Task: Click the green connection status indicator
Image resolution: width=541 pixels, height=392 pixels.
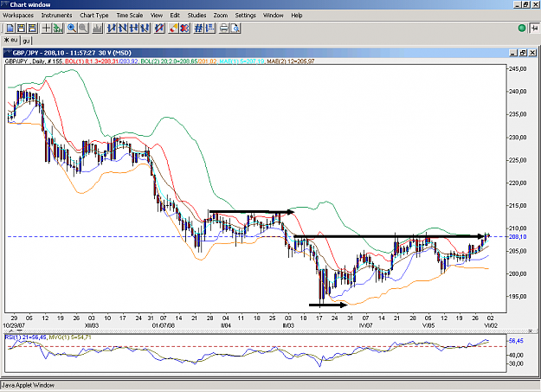Action: click(522, 29)
